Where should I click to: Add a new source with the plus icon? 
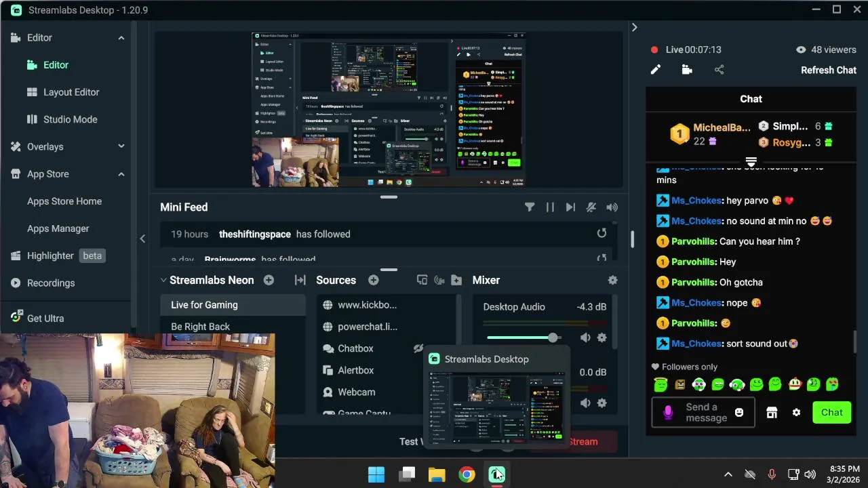[374, 280]
